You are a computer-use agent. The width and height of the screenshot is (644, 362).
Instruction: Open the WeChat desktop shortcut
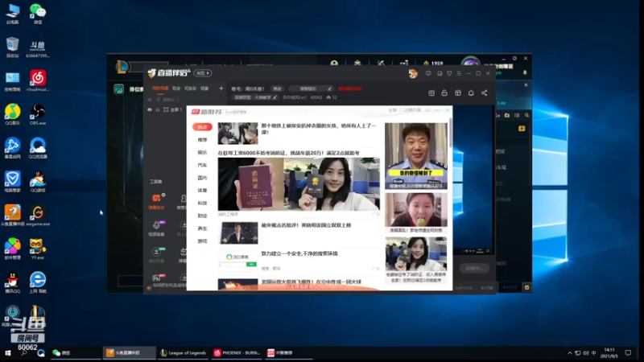[38, 13]
